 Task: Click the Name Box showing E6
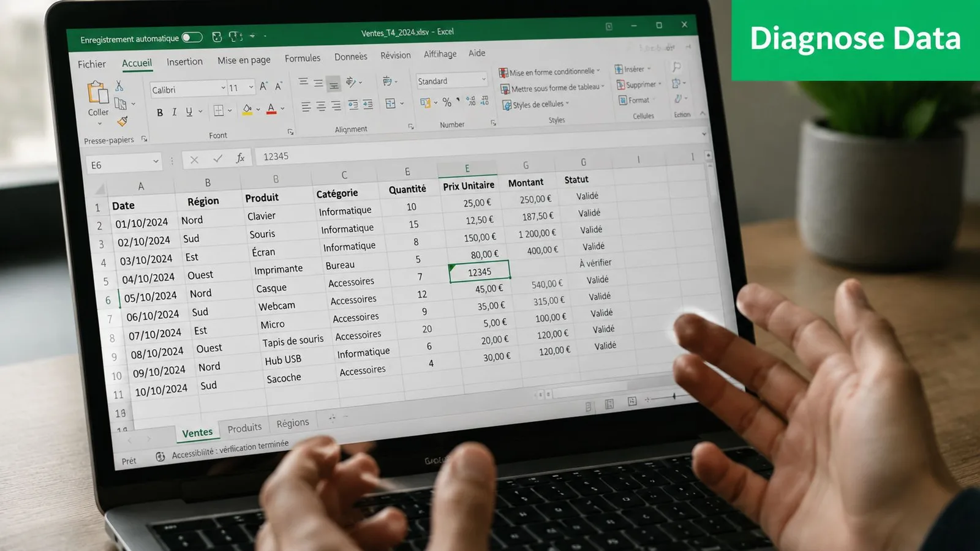[x=124, y=163]
